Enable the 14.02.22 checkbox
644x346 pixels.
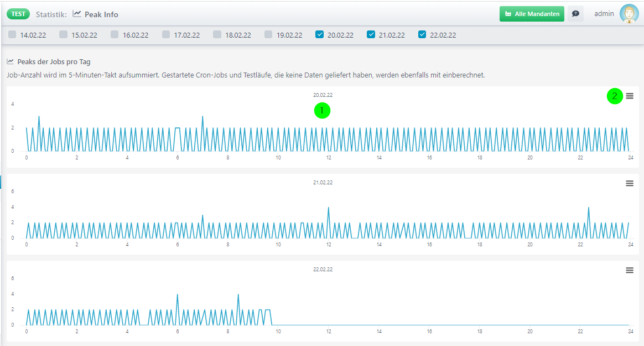12,34
